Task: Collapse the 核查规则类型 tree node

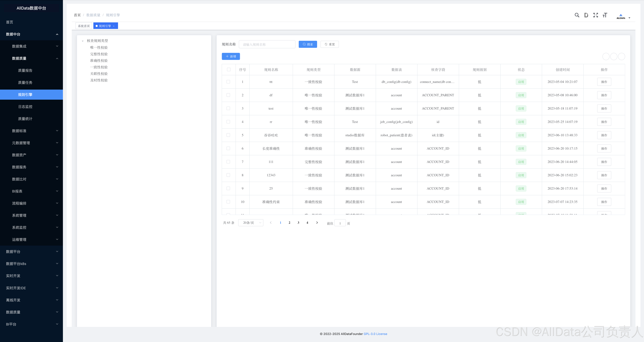Action: [83, 41]
